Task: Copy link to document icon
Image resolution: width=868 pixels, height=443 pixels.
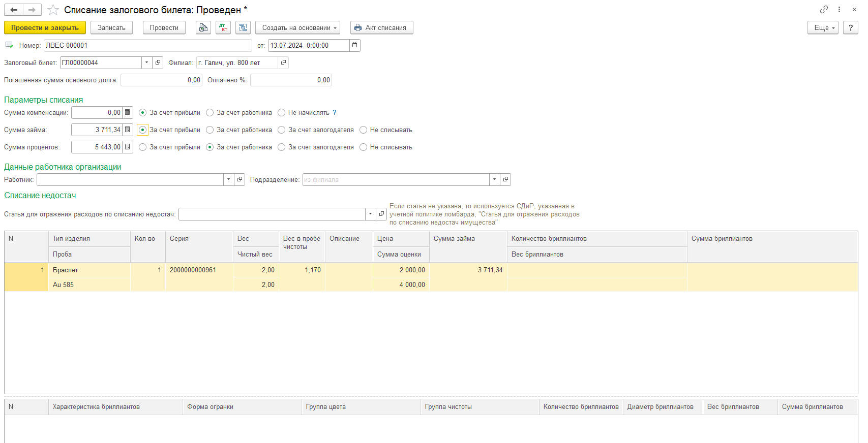Action: pyautogui.click(x=824, y=9)
